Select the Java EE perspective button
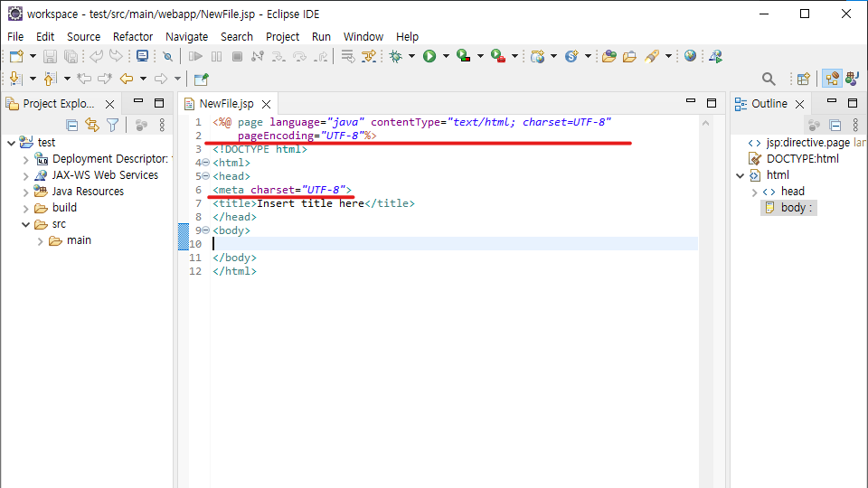This screenshot has height=488, width=868. 832,80
